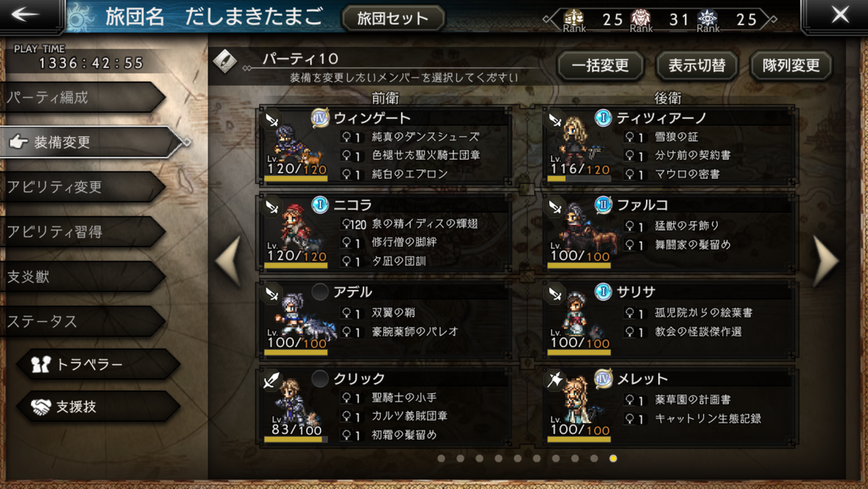Open the アビリティ変更 menu
Screen dimensions: 868x489
coord(83,187)
